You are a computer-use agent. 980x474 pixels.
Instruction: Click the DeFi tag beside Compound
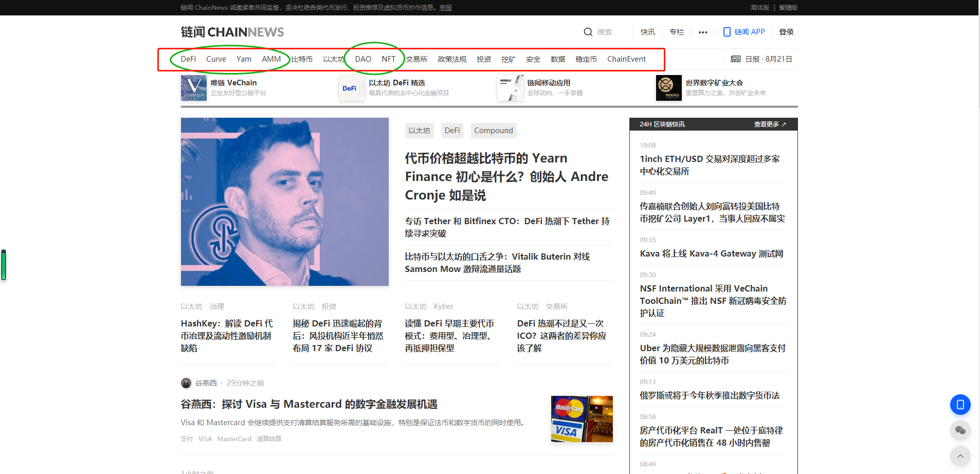452,131
